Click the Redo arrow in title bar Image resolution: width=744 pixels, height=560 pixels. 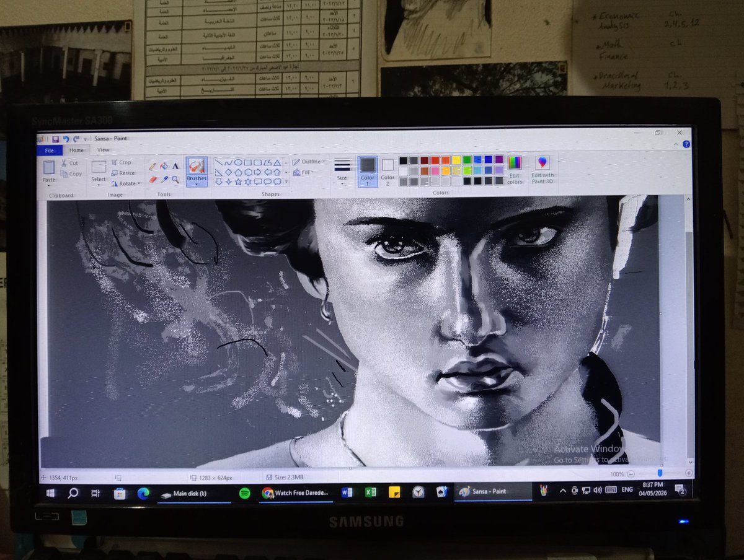(x=76, y=139)
